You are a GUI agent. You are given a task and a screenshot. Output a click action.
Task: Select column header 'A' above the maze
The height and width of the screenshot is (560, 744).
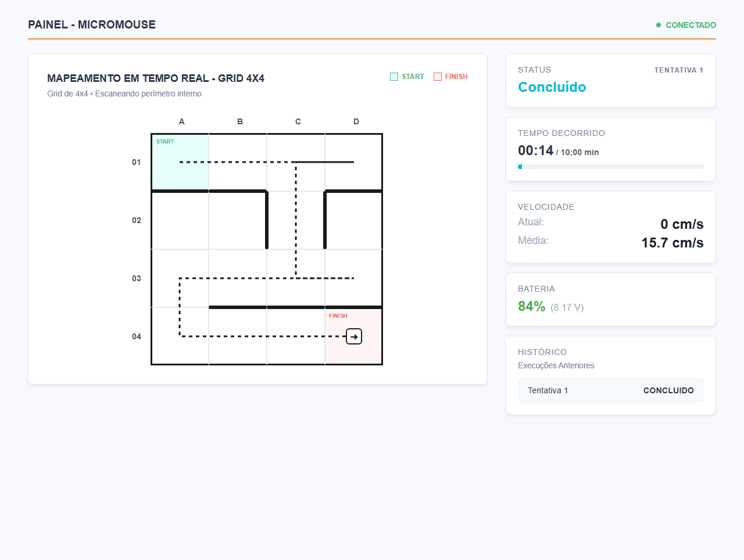pos(182,121)
